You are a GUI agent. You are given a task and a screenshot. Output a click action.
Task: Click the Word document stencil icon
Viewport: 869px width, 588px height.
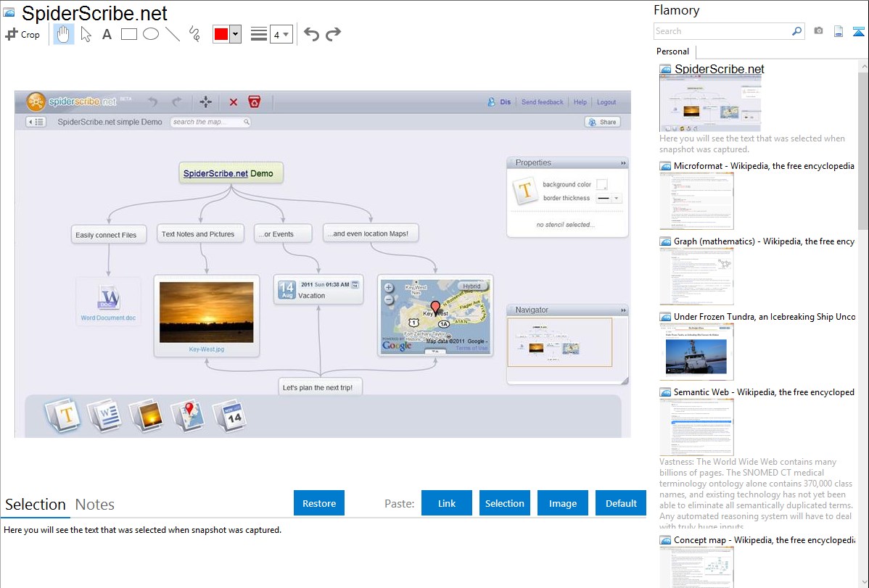(104, 415)
